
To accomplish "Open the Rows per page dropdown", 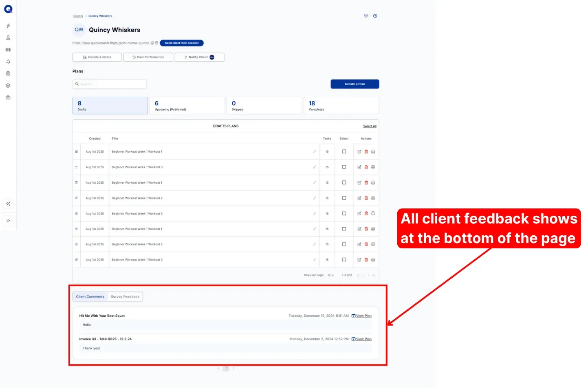I will pyautogui.click(x=330, y=275).
